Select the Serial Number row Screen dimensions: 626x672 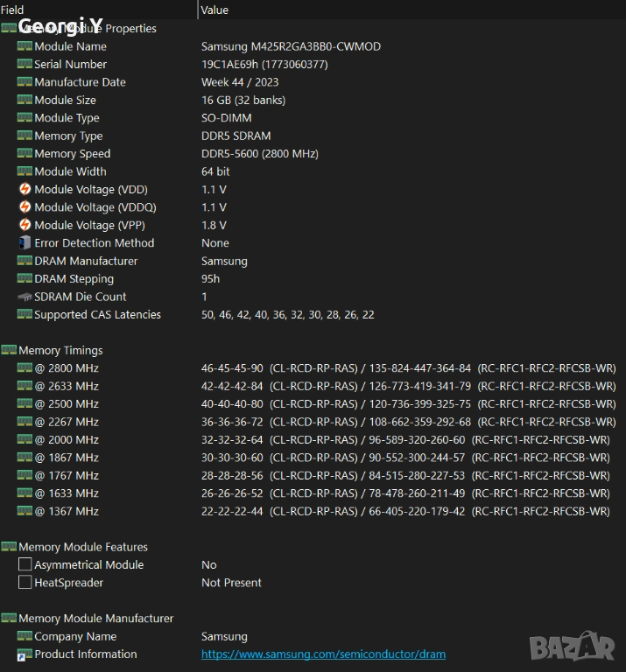click(x=70, y=64)
